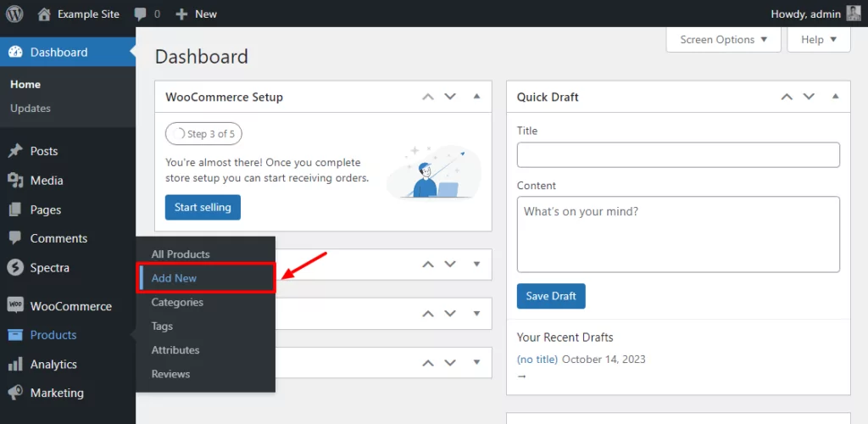Screen dimensions: 868x424
Task: Open the admin avatar in top bar
Action: coord(853,14)
